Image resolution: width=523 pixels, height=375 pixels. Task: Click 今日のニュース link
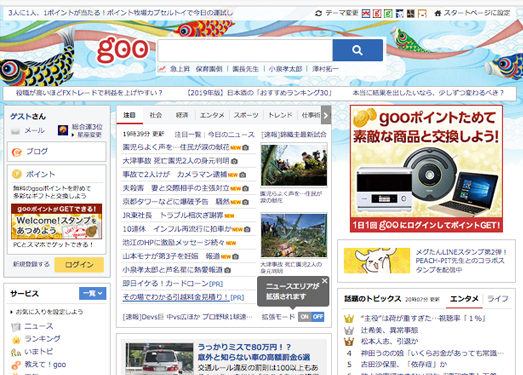point(231,134)
